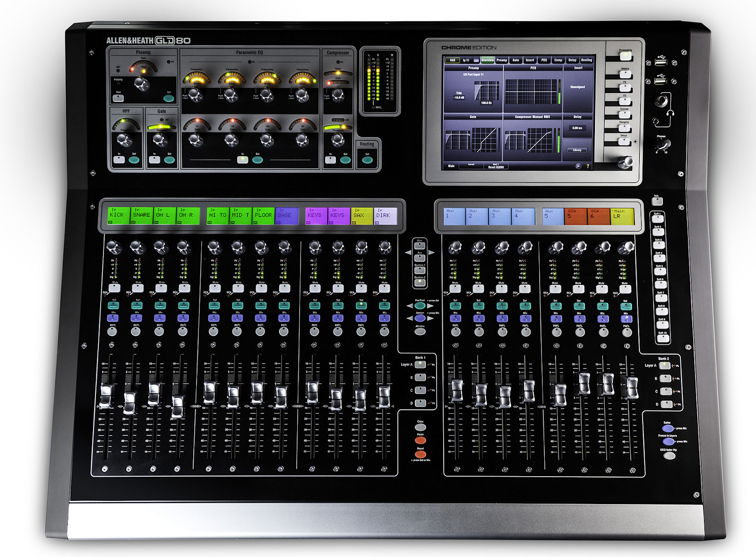The width and height of the screenshot is (756, 557).
Task: Open the channel library folder next to Ip 11
Action: click(476, 60)
